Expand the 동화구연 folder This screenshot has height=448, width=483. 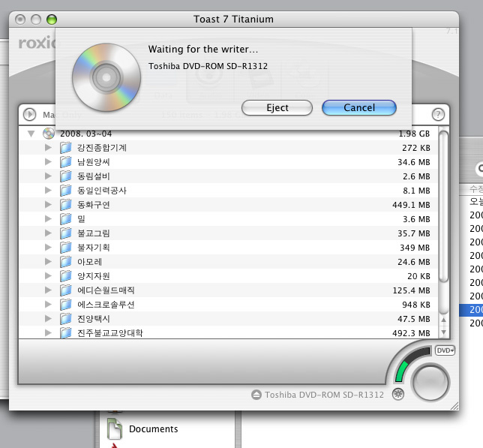pyautogui.click(x=48, y=205)
